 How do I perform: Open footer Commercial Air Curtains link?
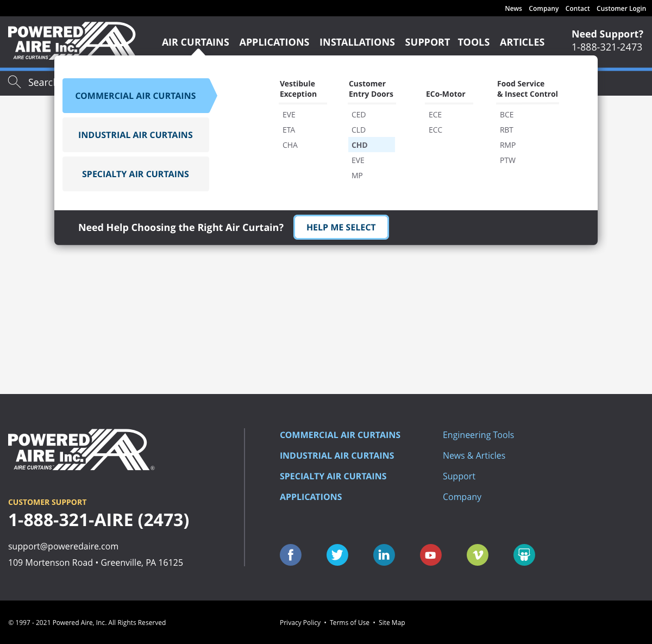[340, 435]
